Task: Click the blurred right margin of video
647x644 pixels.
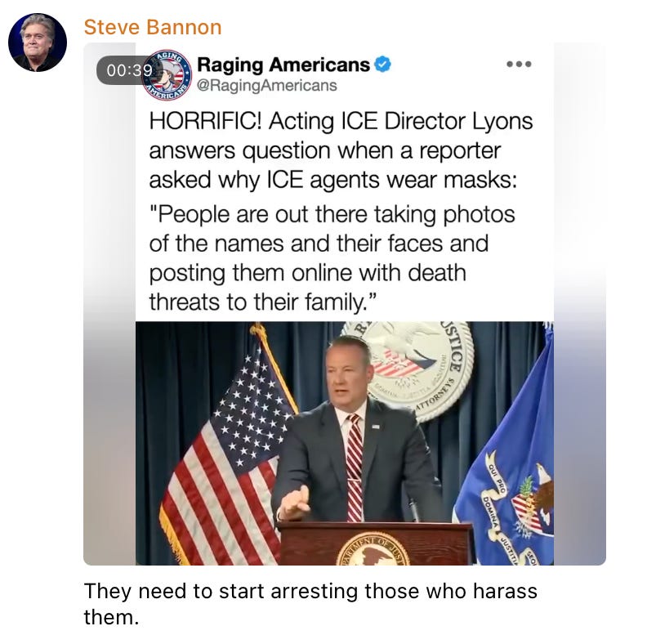Action: coord(580,303)
